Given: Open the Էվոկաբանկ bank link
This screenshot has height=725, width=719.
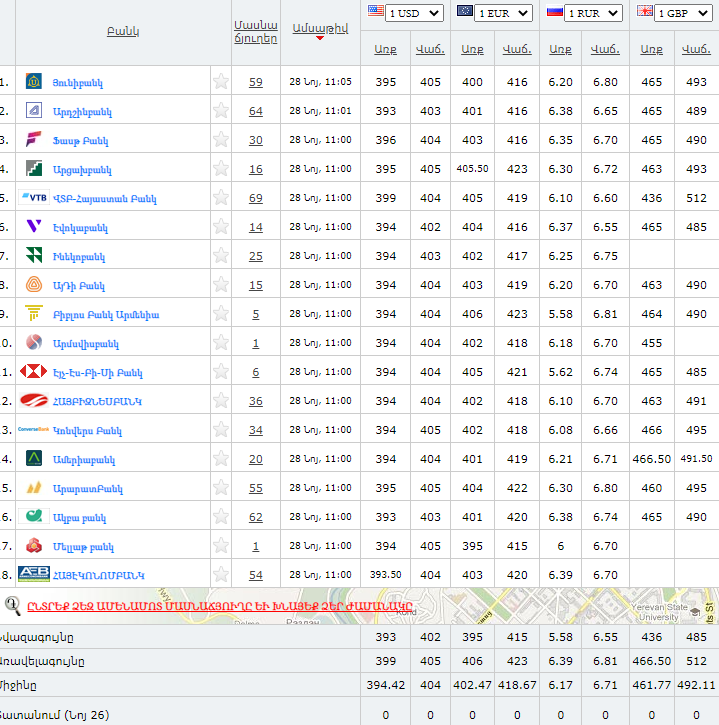Looking at the screenshot, I should (x=80, y=227).
